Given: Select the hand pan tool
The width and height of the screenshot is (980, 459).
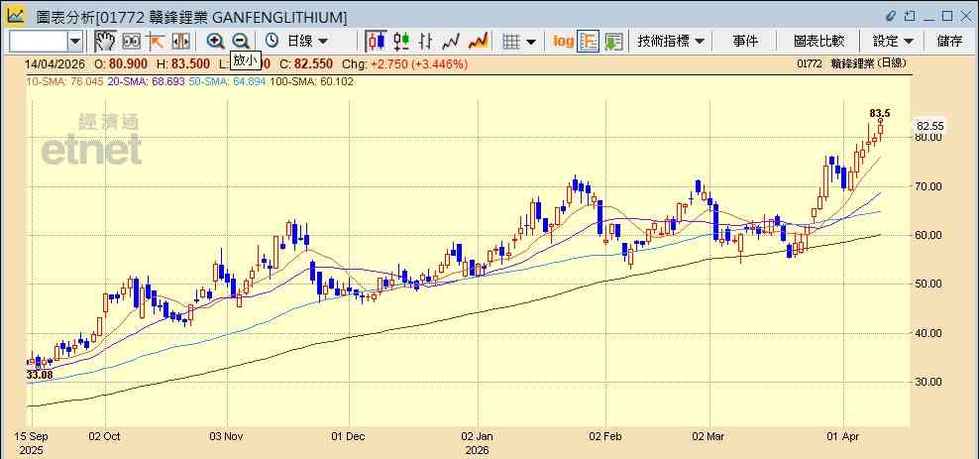Looking at the screenshot, I should coord(105,42).
